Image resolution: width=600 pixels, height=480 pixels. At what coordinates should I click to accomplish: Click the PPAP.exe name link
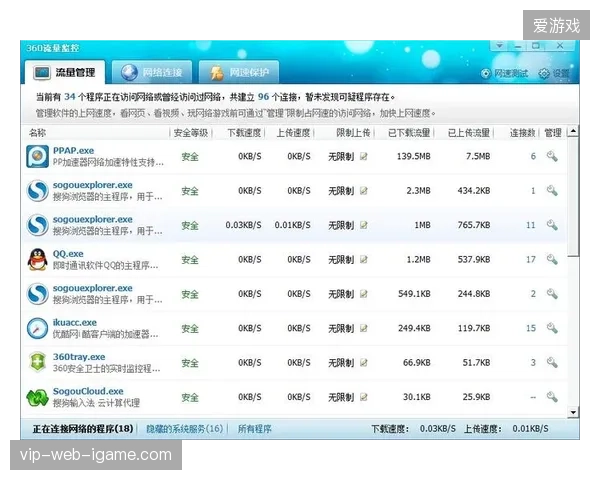(73, 150)
